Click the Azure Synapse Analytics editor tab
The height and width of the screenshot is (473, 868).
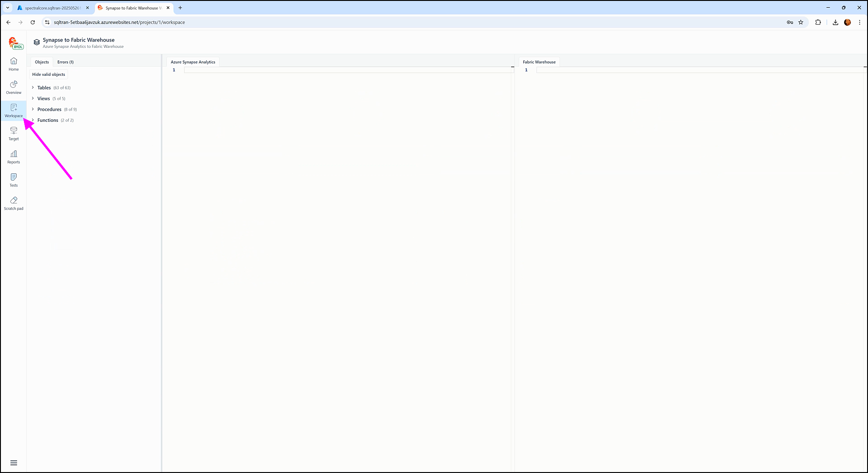[x=193, y=62]
